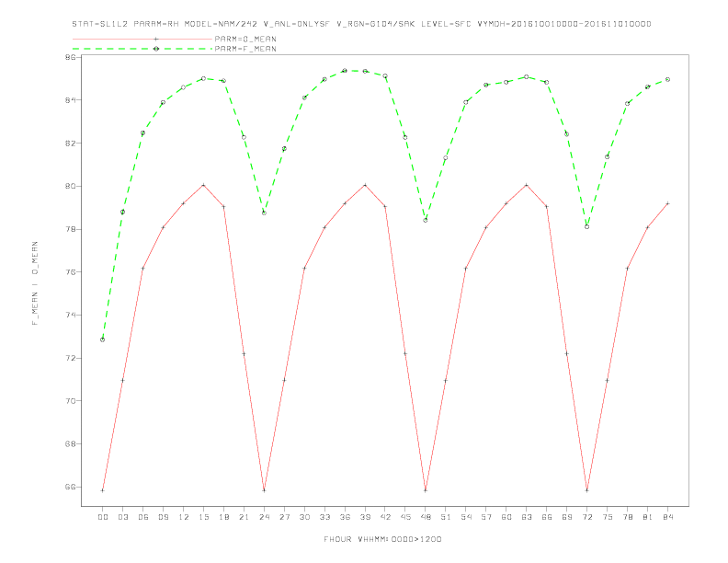Viewport: 728px width, 563px height.
Task: Click the green dashed F_MEAN legend line sample
Action: pyautogui.click(x=142, y=49)
